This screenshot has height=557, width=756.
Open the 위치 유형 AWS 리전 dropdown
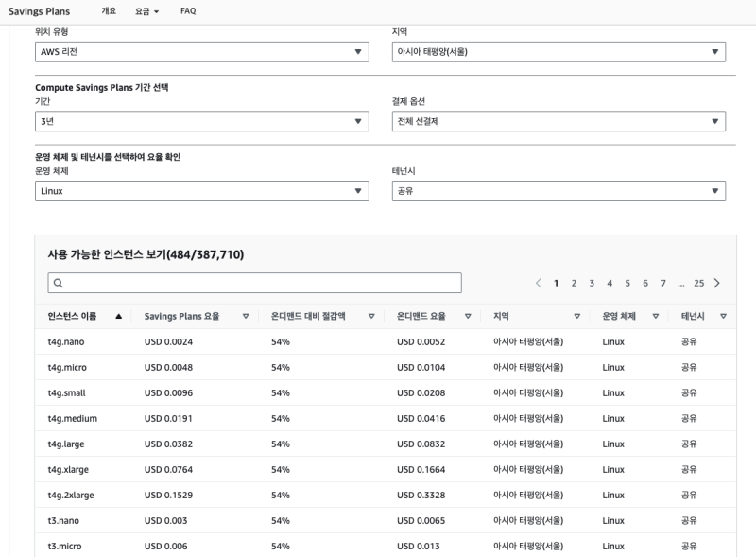[201, 51]
